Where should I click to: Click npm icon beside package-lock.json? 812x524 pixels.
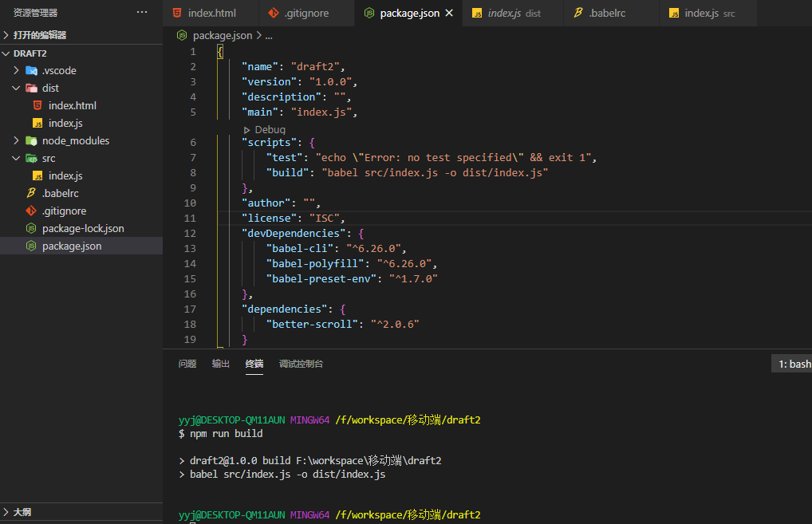click(31, 228)
